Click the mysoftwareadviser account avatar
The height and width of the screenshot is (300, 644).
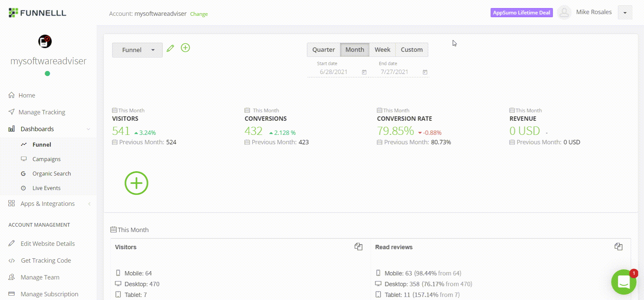pos(45,41)
